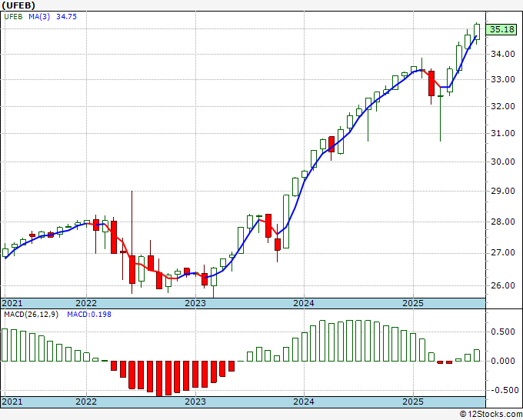Click the (UFEB) chart title
This screenshot has width=523, height=420.
[x=18, y=5]
